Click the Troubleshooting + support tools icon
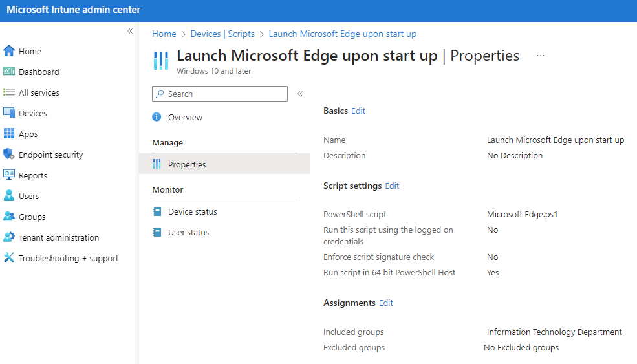The width and height of the screenshot is (637, 364). [9, 257]
